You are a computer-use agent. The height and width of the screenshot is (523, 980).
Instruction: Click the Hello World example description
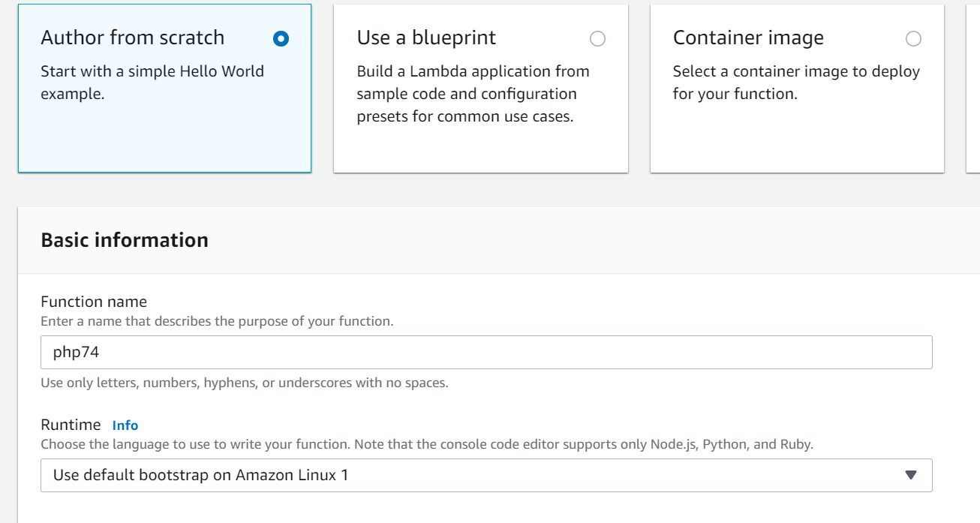tap(152, 83)
